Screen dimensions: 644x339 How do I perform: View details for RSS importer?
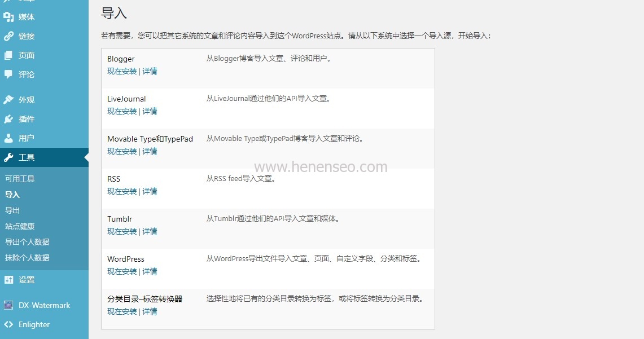pyautogui.click(x=150, y=191)
